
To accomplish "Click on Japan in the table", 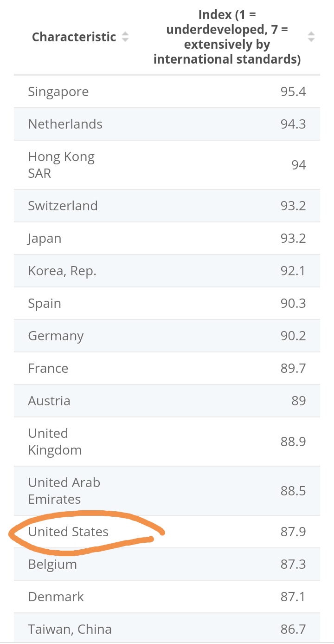I will point(45,239).
